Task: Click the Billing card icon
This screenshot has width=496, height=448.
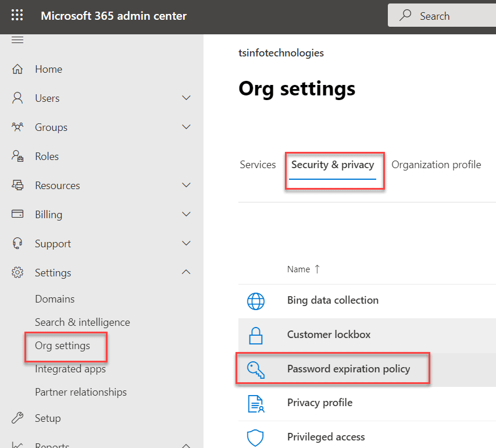Action: tap(17, 214)
